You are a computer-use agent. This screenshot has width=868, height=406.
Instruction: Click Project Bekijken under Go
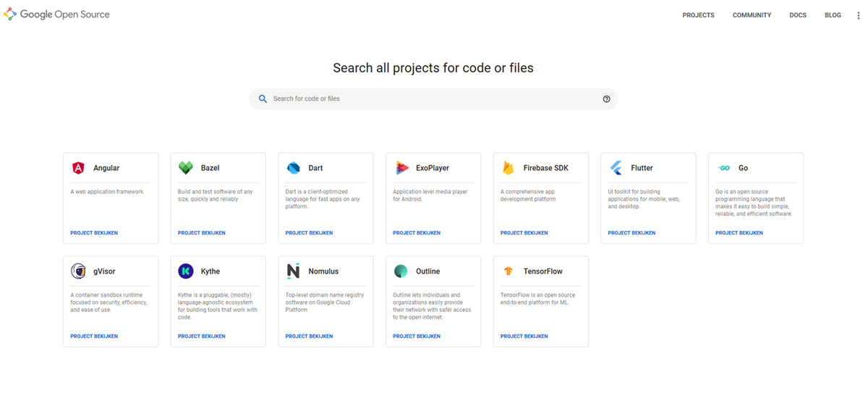(739, 233)
